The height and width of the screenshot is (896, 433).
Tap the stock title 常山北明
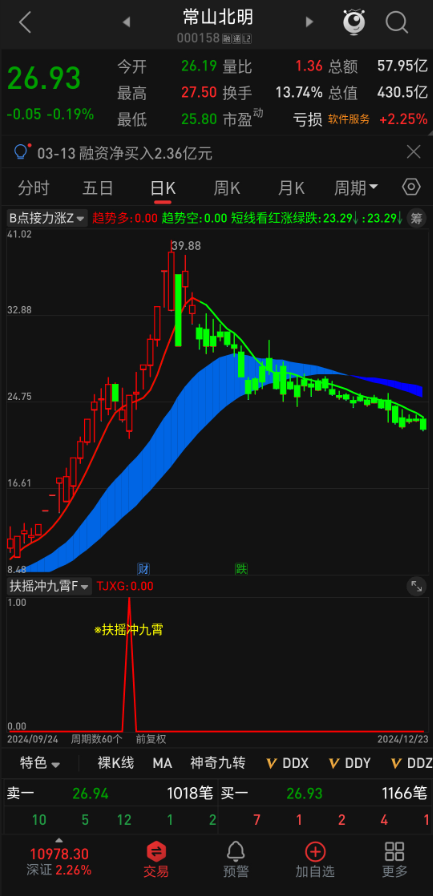point(218,17)
